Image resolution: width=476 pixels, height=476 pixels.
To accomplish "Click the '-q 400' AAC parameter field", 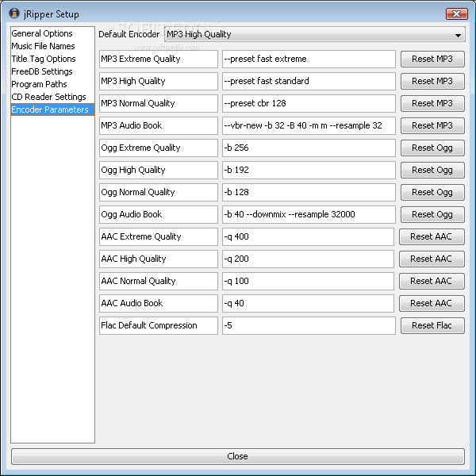I will coord(308,236).
